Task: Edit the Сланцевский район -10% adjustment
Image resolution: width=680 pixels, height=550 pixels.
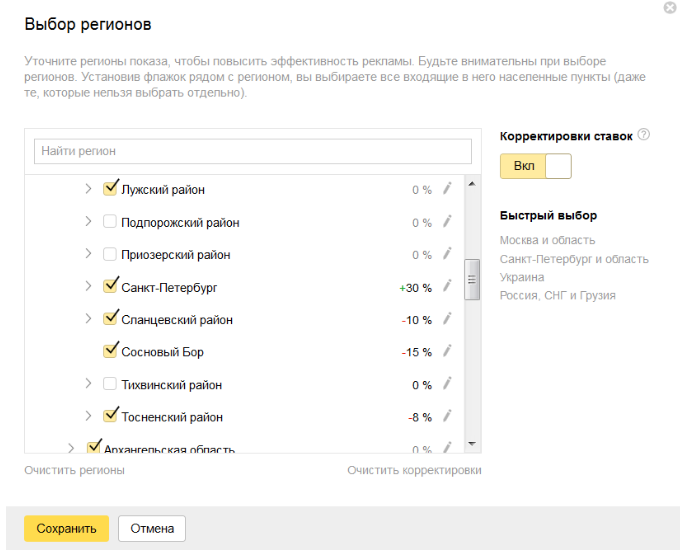Action: tap(447, 319)
